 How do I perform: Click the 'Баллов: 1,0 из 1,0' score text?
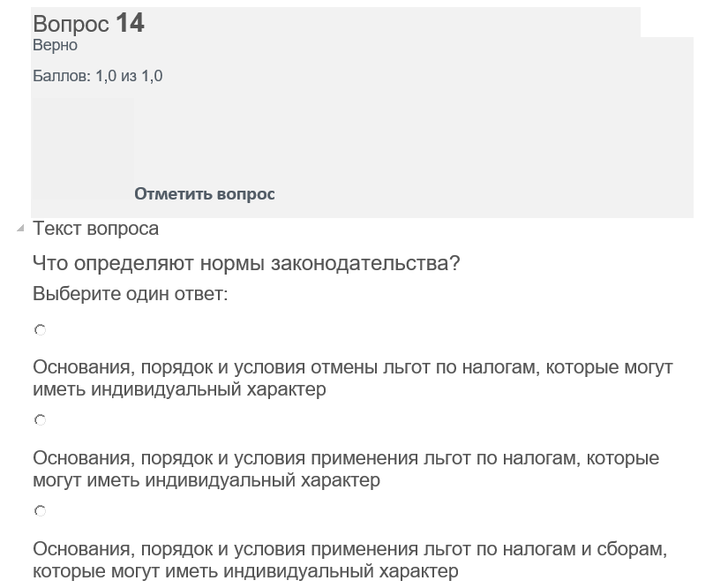pos(97,76)
